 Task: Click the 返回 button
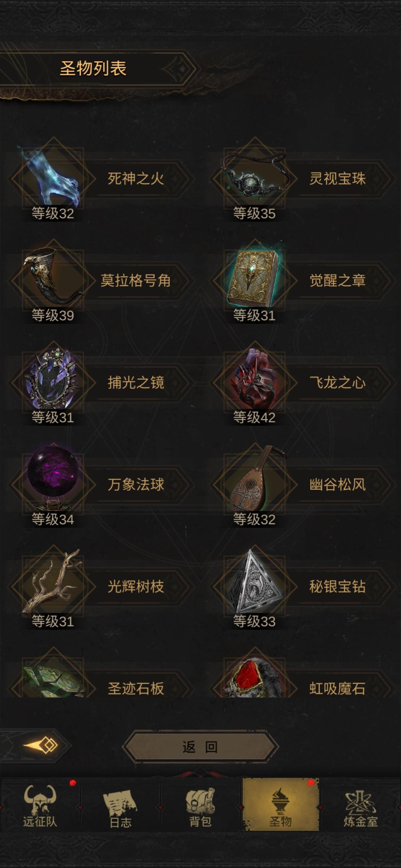[x=200, y=746]
